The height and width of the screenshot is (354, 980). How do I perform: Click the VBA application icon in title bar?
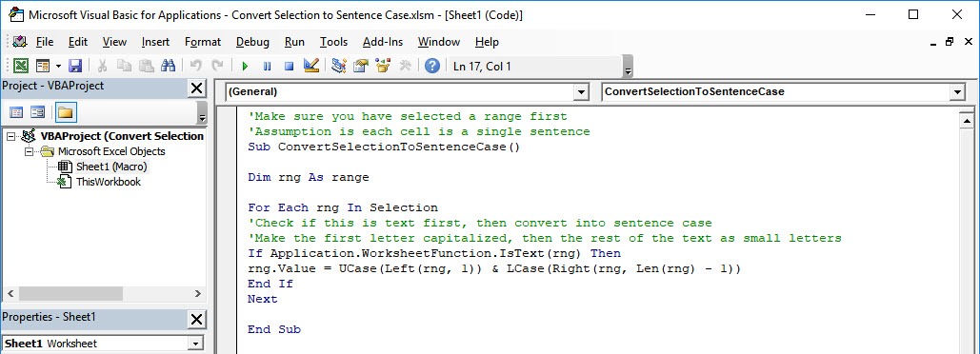pyautogui.click(x=16, y=14)
